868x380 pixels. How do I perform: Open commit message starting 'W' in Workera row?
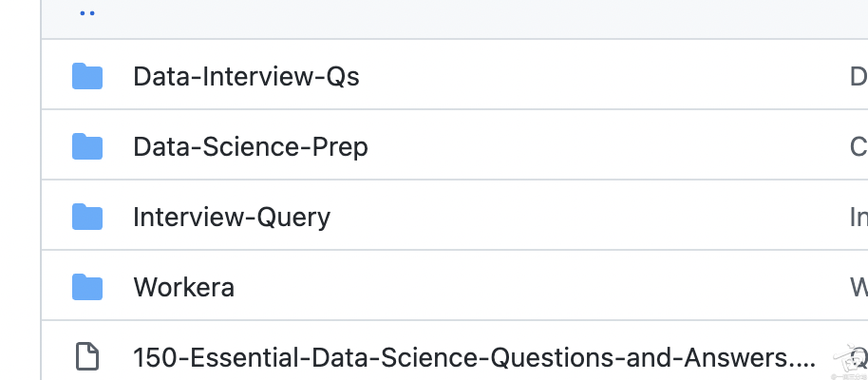(x=859, y=287)
